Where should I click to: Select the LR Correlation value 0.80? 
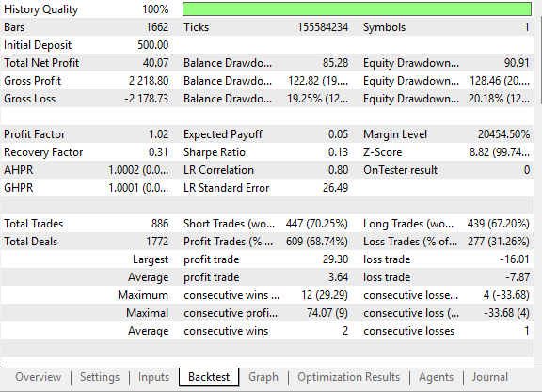[x=338, y=170]
